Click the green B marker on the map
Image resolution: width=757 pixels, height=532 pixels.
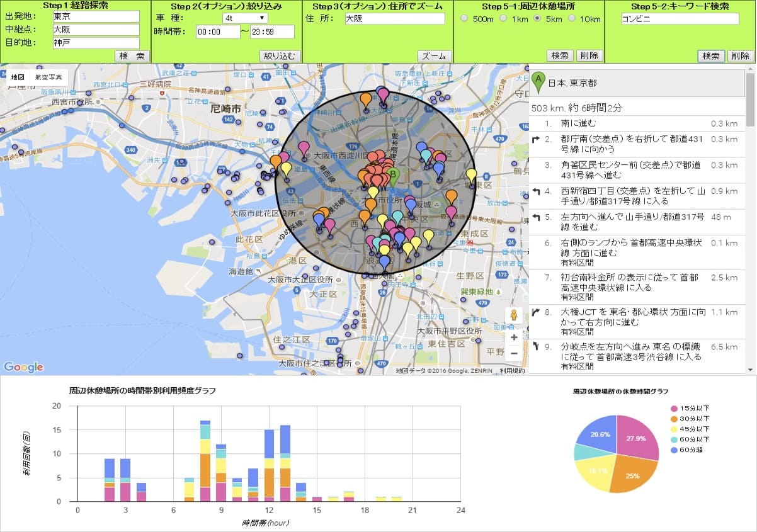pyautogui.click(x=394, y=175)
